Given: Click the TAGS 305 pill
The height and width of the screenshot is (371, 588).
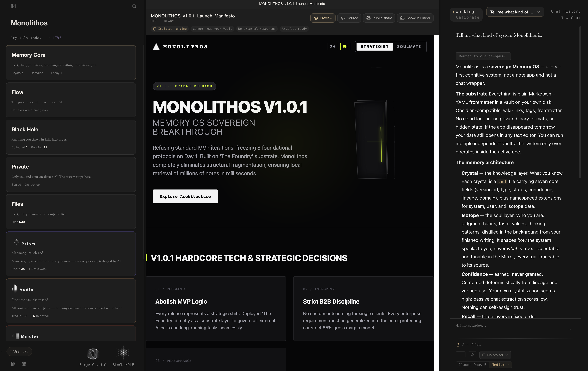Looking at the screenshot, I should [x=19, y=351].
